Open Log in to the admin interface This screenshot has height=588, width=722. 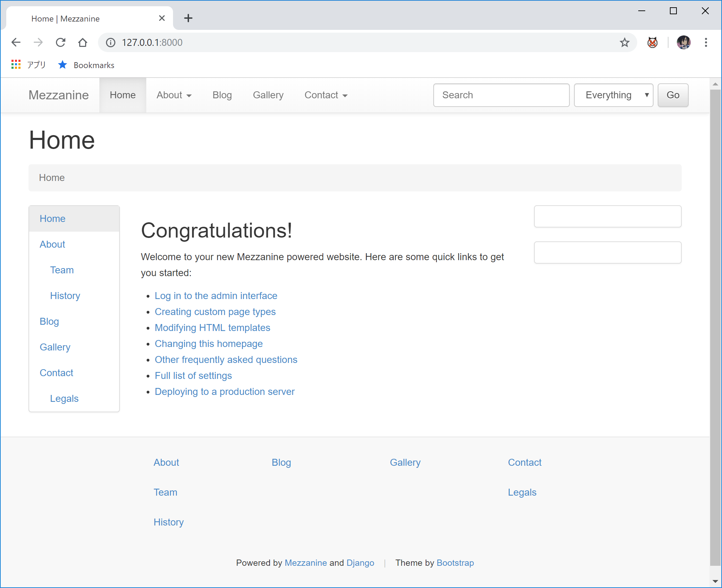(216, 296)
